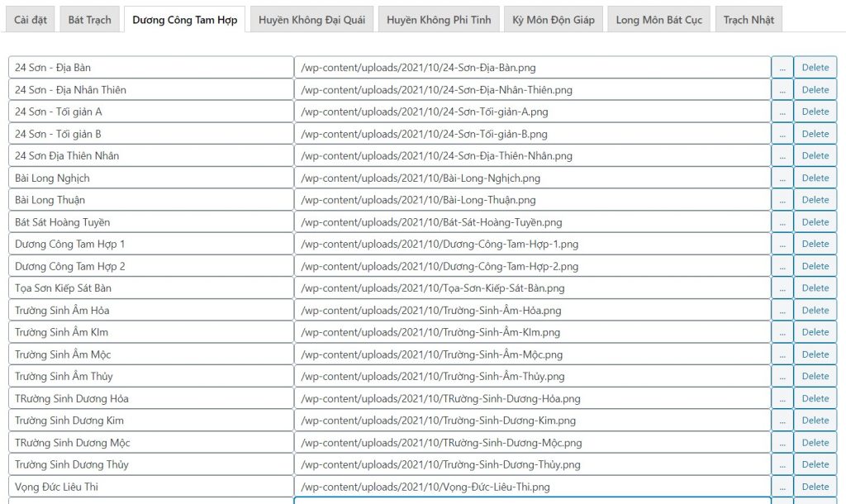Select the Huyền Không Đại Quái tab
The image size is (846, 504).
point(311,20)
